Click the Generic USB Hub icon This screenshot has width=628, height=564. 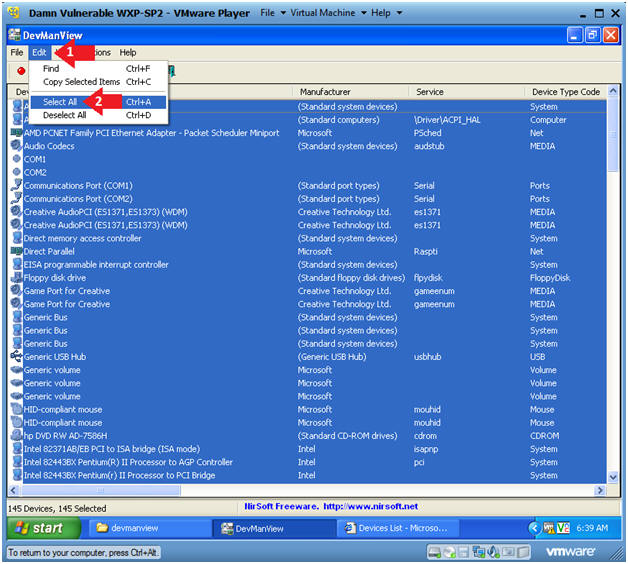point(16,356)
